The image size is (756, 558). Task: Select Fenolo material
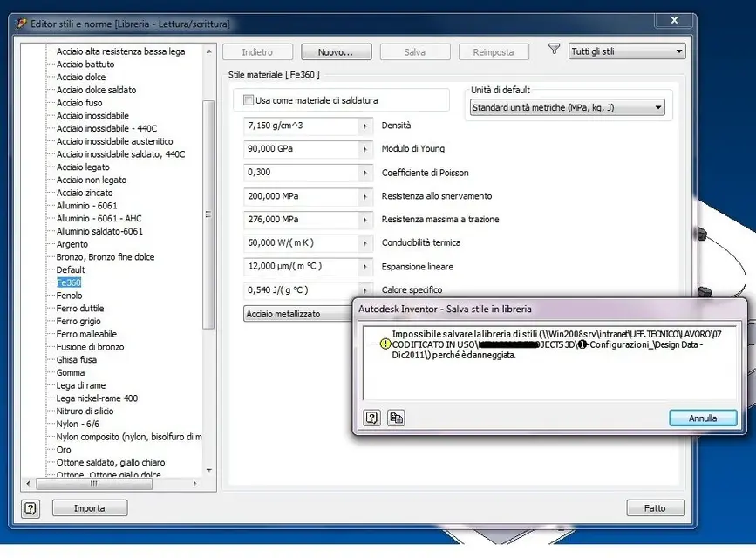point(70,296)
